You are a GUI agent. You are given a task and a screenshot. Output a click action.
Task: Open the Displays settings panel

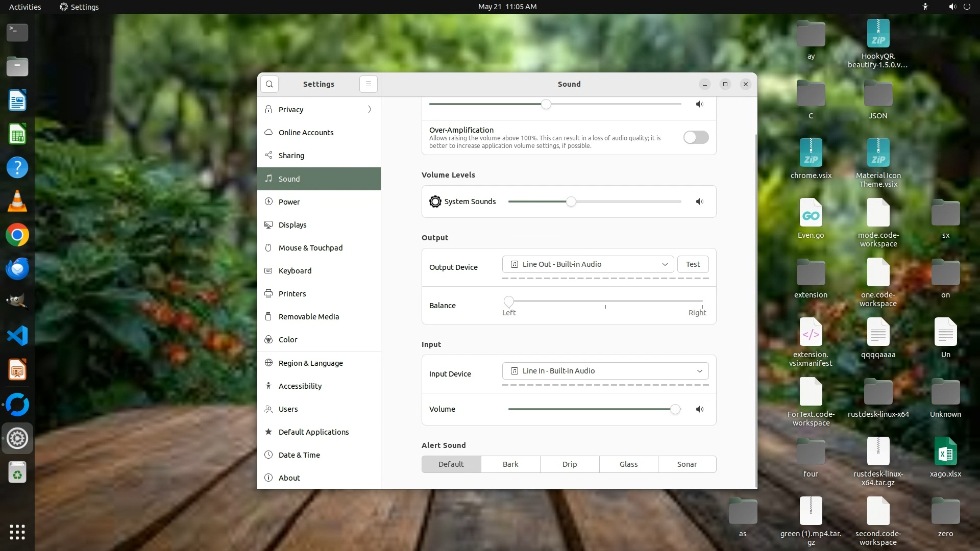coord(292,225)
